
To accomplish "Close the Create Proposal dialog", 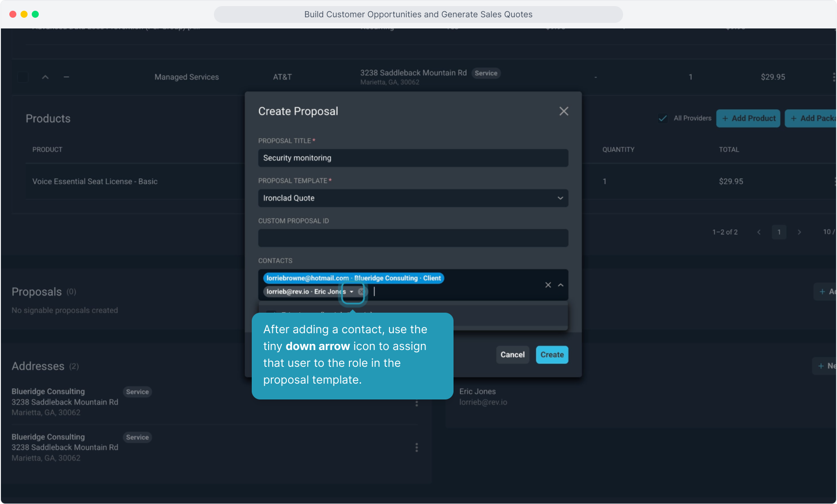I will tap(564, 111).
